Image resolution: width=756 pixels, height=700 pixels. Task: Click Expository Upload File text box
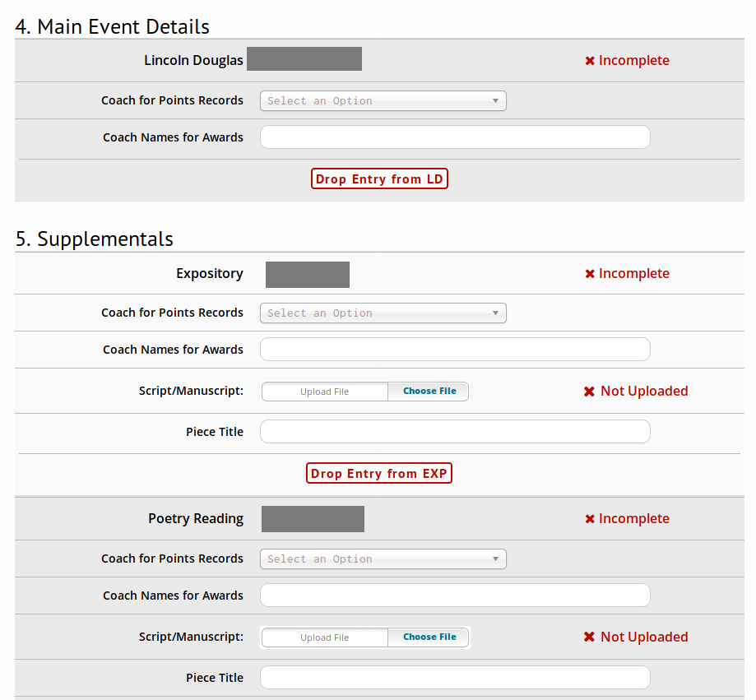(325, 392)
